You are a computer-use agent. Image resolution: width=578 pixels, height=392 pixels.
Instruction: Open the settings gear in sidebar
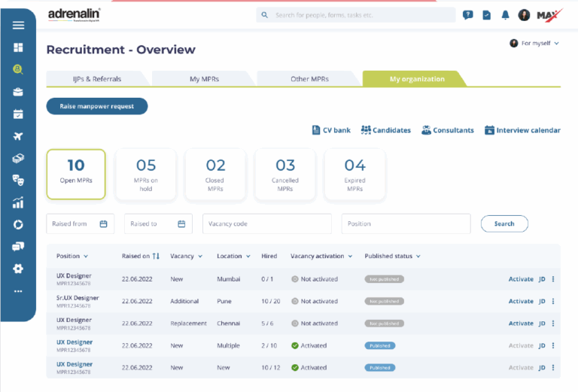18,269
